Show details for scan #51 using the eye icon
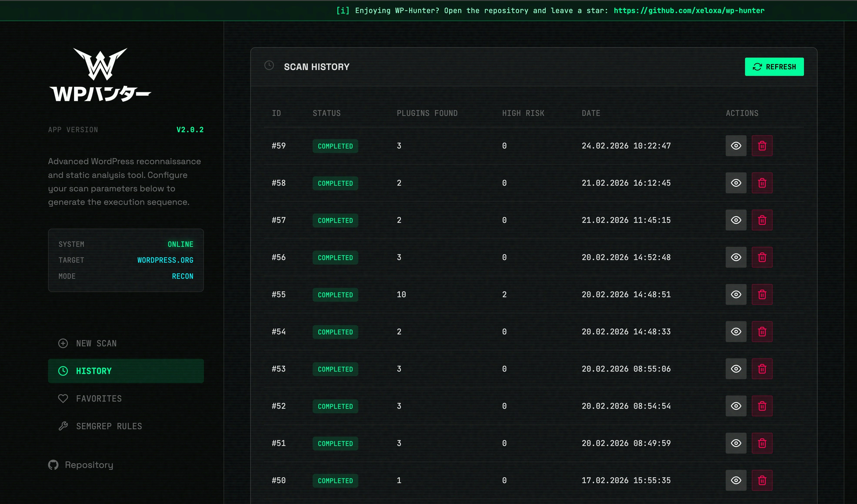This screenshot has height=504, width=857. pyautogui.click(x=736, y=443)
